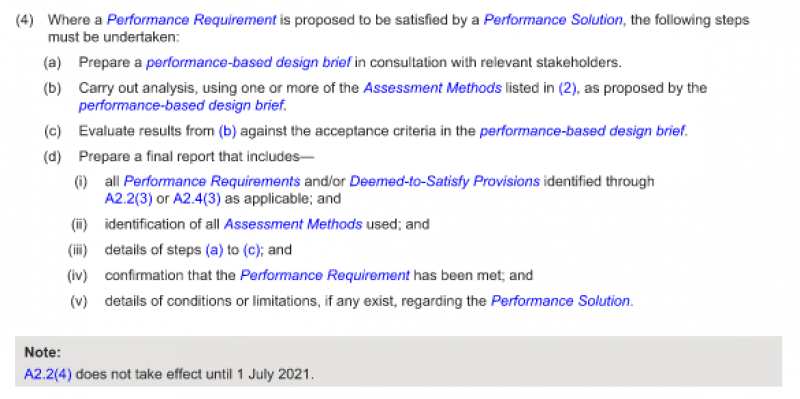This screenshot has height=399, width=800.
Task: Follow the (b) cross-reference in step (c)
Action: pos(227,131)
